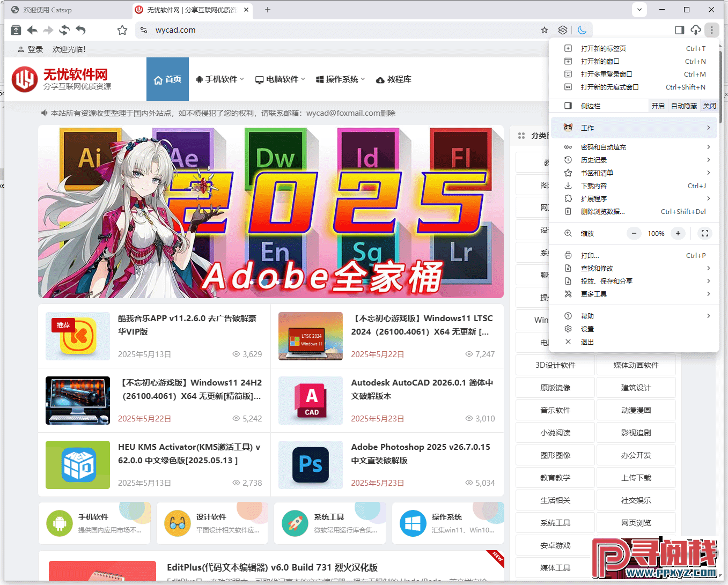Screen dimensions: 728x585
Task: Expand 帮助 submenu
Action: click(x=634, y=316)
